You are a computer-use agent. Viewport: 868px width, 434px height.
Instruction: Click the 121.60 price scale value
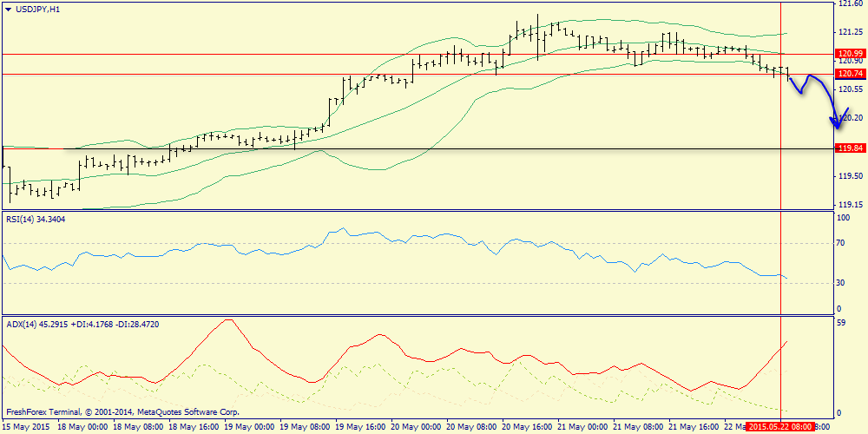click(x=849, y=3)
